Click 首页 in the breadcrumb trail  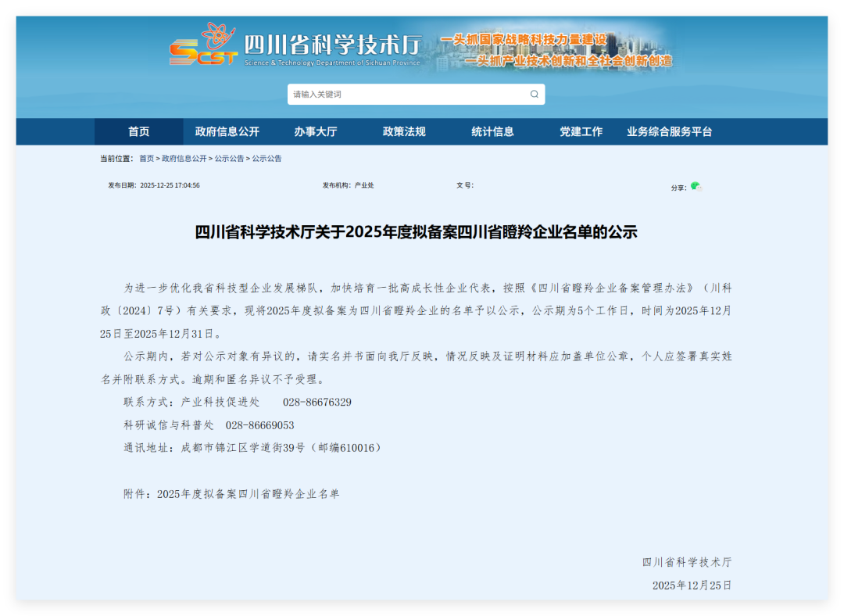click(x=147, y=159)
